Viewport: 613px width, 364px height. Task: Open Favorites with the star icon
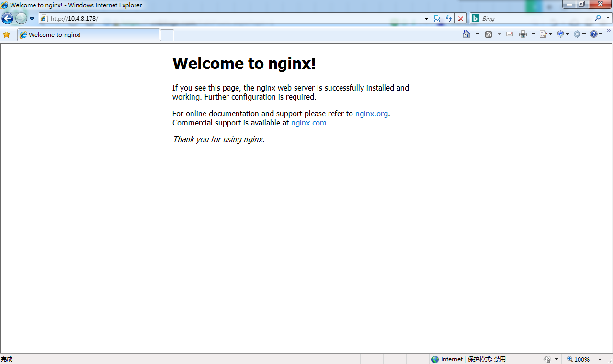pyautogui.click(x=6, y=34)
